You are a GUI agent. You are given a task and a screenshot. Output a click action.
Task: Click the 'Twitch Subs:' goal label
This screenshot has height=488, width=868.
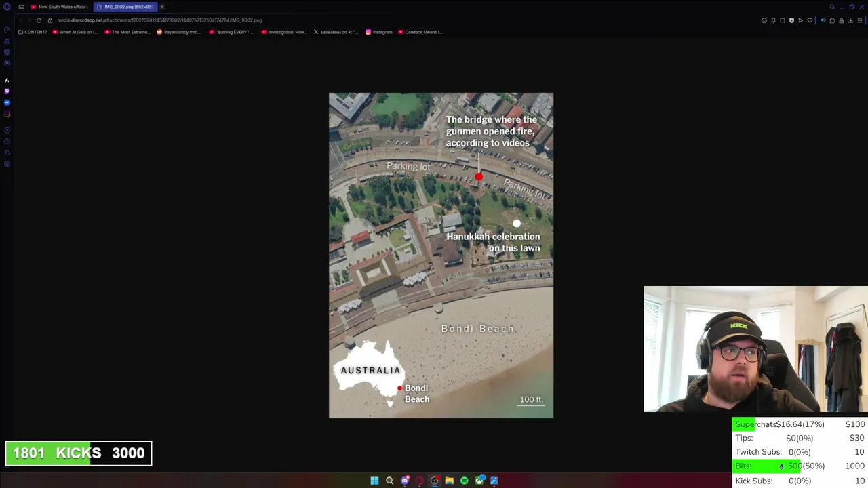click(x=758, y=452)
